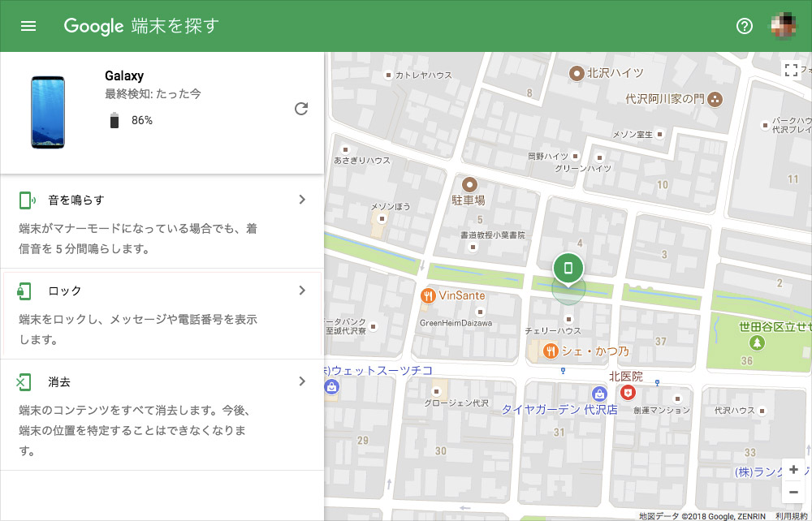
Task: Click the グロージェン代沢 map label
Action: click(456, 403)
